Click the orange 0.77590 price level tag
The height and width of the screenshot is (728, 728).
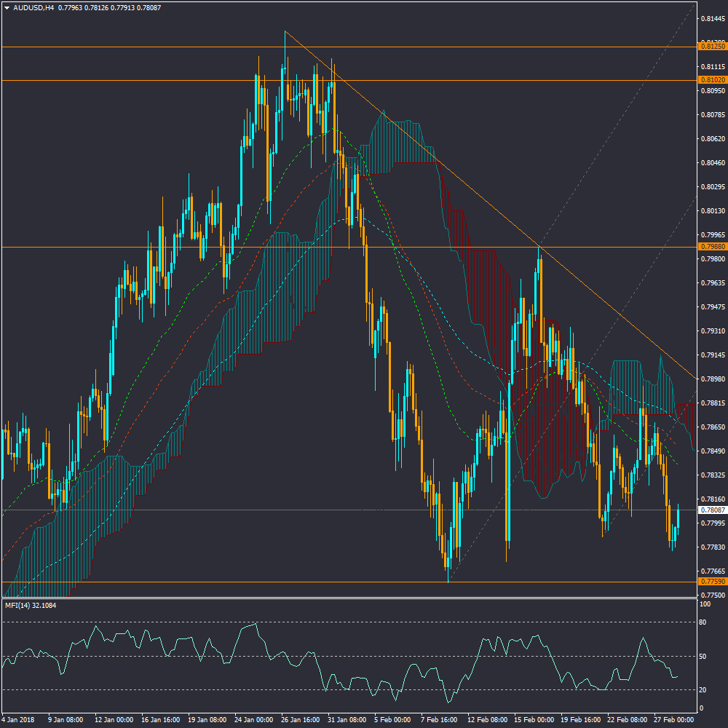(710, 582)
